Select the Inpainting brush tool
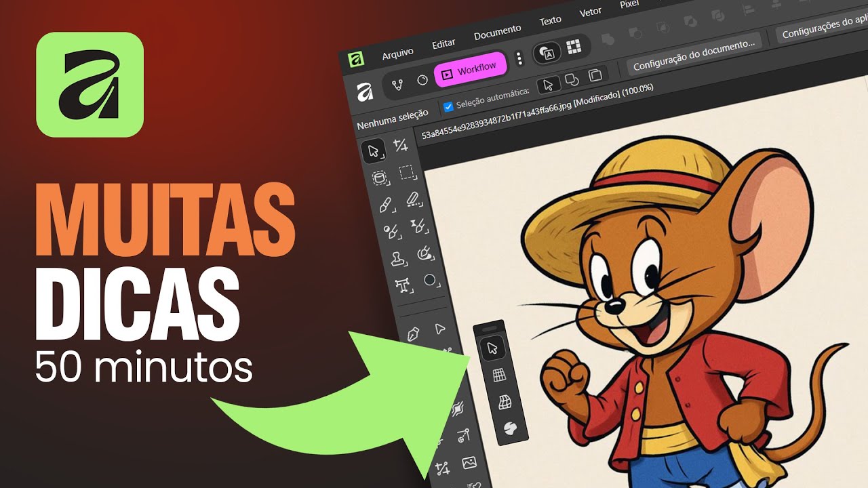 coord(425,253)
